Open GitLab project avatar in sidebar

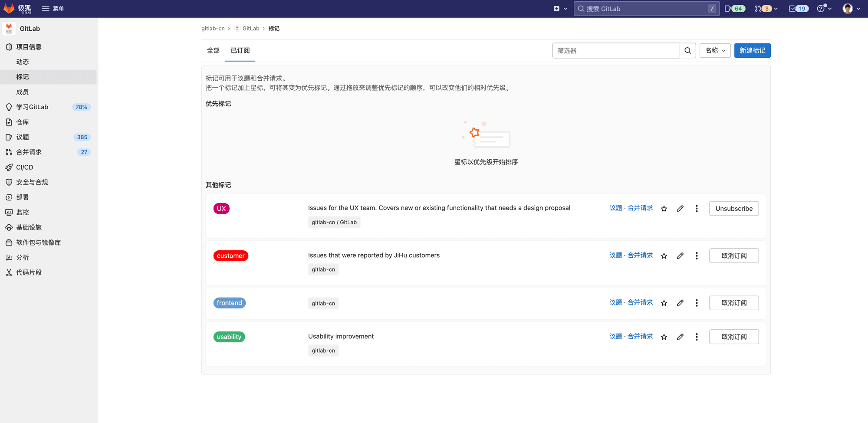tap(9, 29)
